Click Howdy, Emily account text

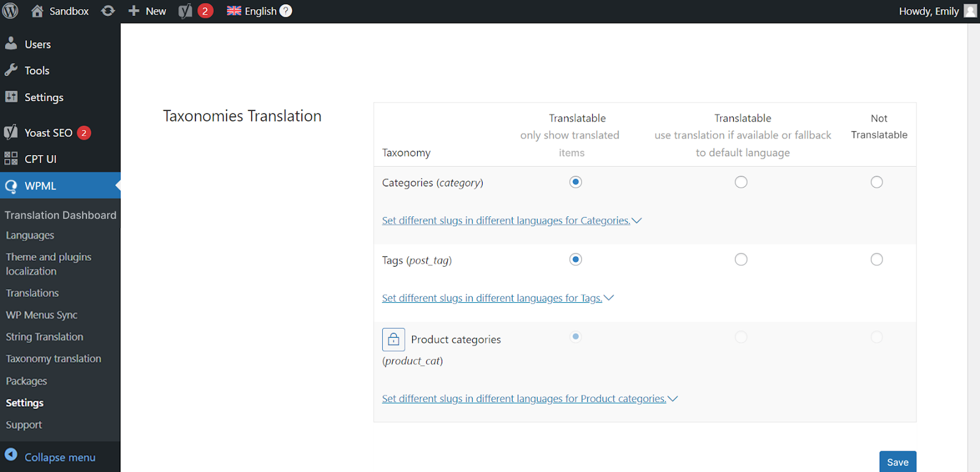click(929, 11)
